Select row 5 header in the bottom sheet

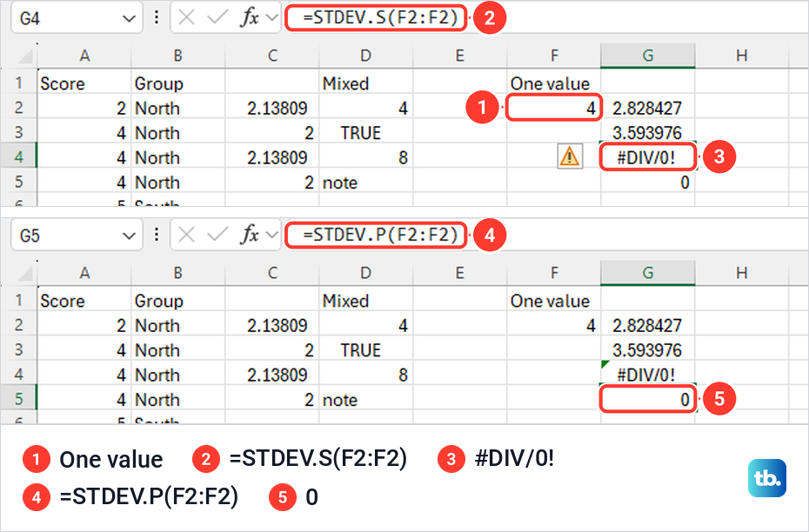point(18,399)
